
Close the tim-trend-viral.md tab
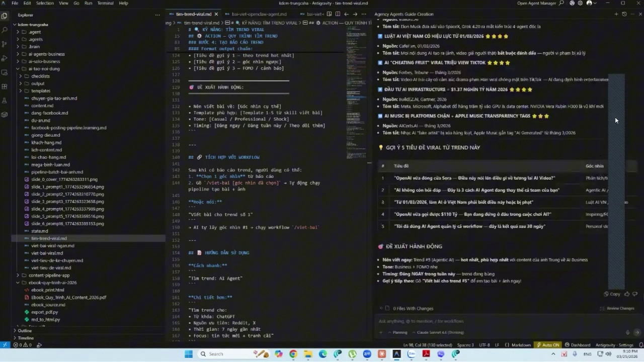point(216,14)
